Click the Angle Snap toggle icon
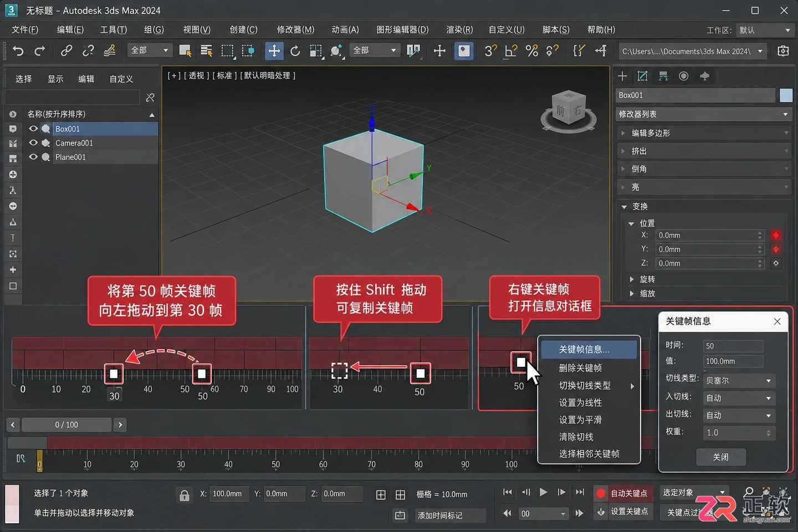Screen dimensions: 798x532 (x=511, y=51)
